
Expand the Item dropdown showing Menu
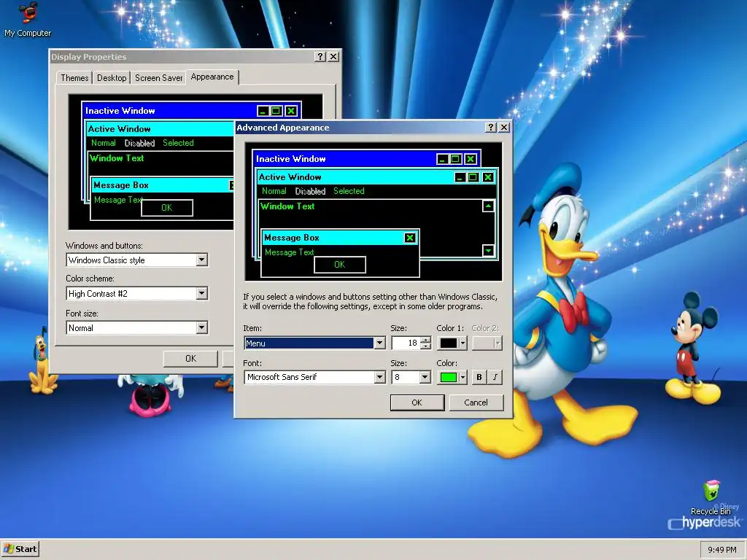coord(379,343)
